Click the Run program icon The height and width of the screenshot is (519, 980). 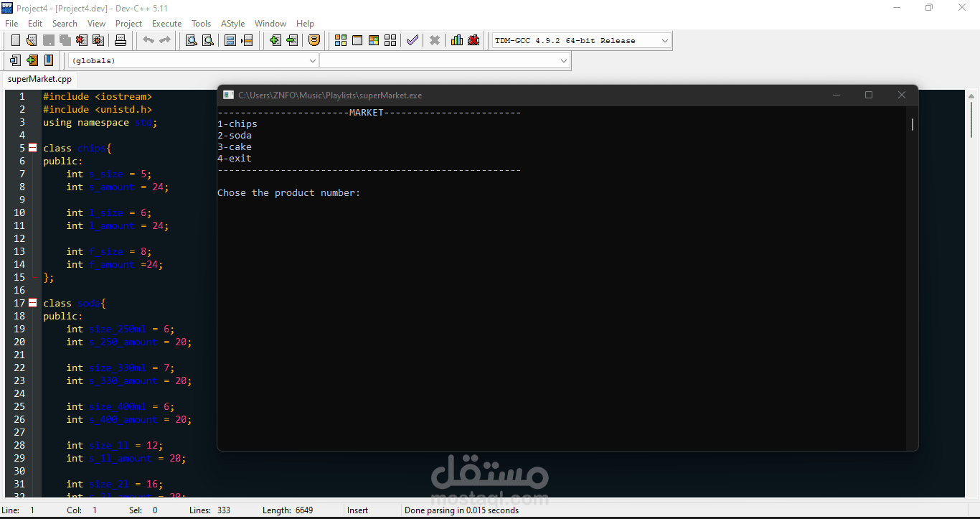tap(357, 40)
